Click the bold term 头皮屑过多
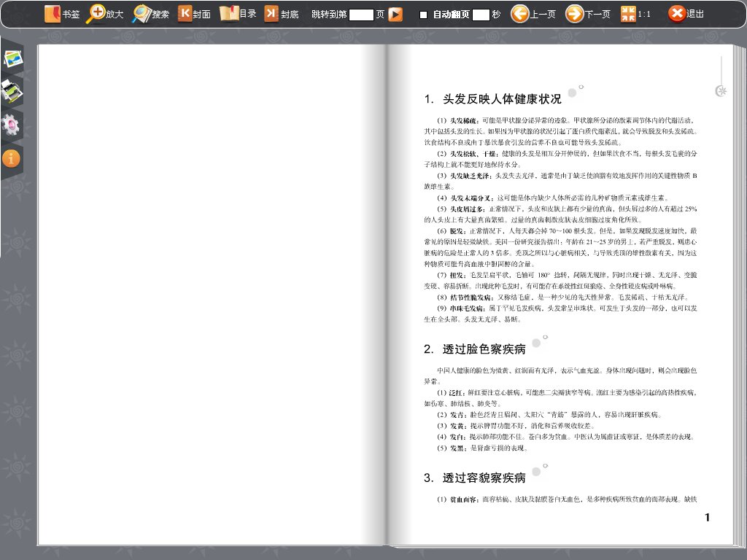This screenshot has width=747, height=560. pyautogui.click(x=468, y=209)
